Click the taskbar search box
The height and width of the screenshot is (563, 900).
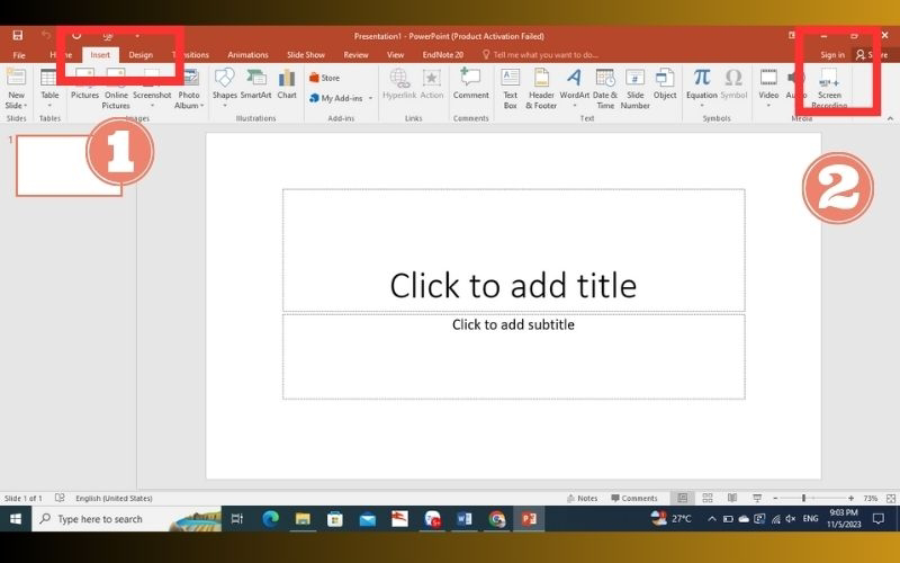(x=126, y=519)
